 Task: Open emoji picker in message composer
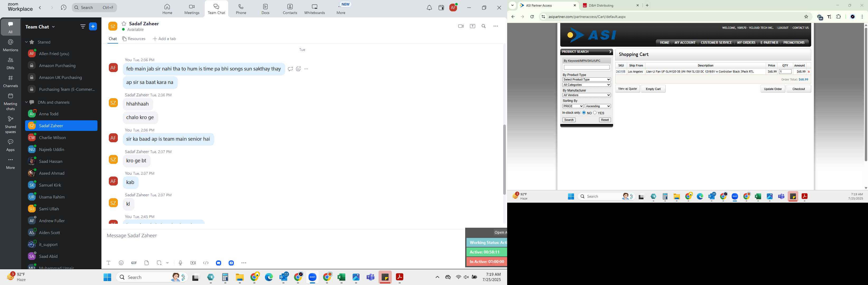point(121,263)
